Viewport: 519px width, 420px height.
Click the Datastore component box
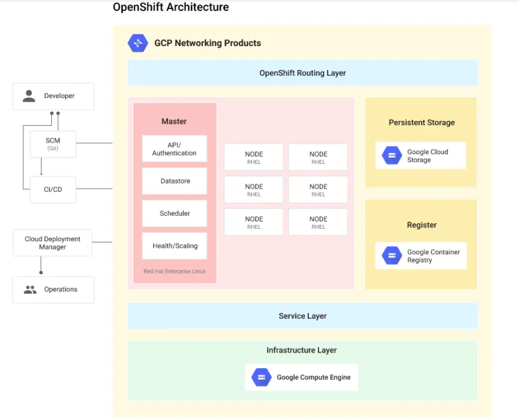175,181
